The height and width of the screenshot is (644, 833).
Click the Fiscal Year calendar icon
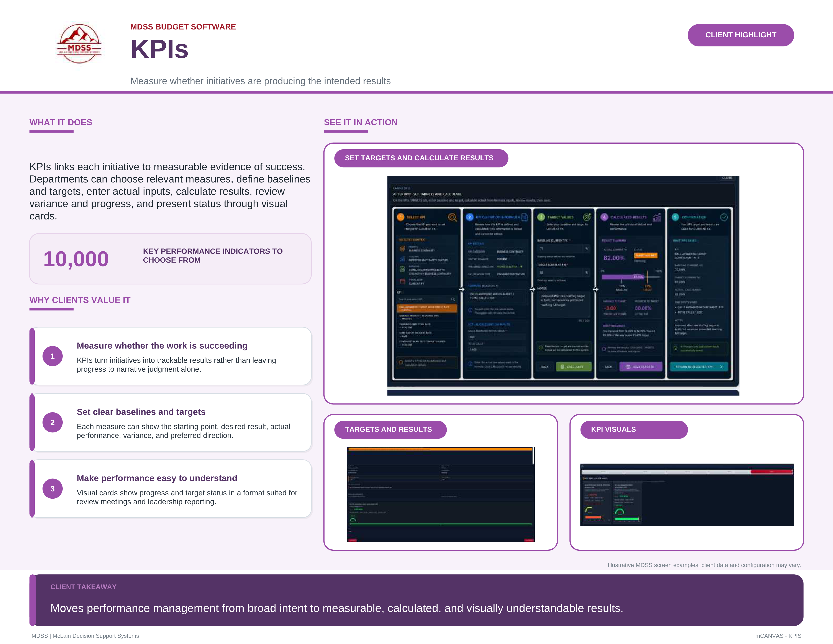click(x=402, y=282)
